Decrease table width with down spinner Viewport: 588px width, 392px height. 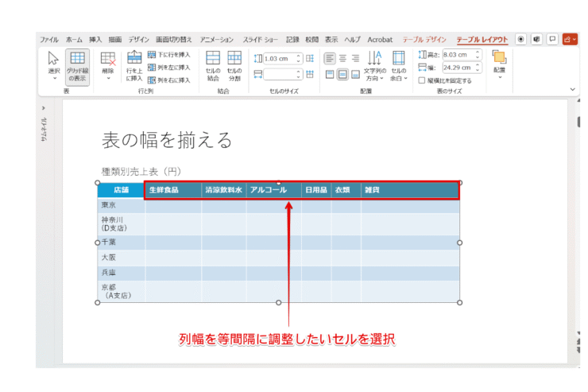click(478, 70)
